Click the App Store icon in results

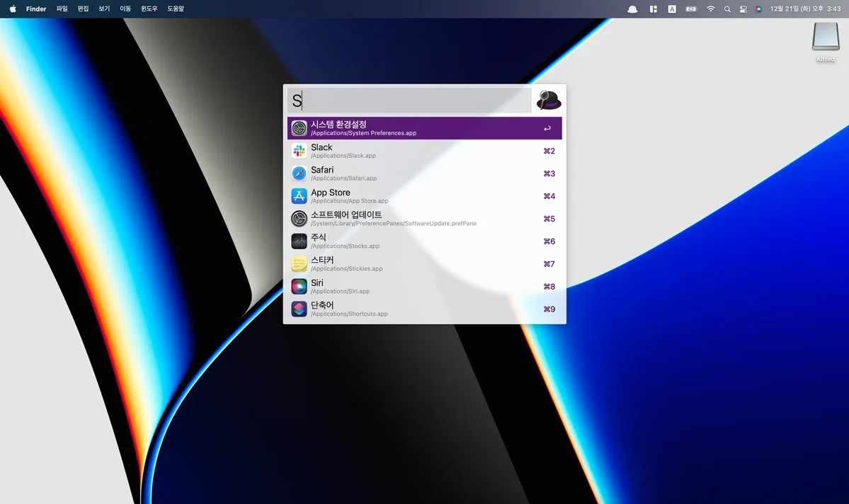tap(299, 196)
